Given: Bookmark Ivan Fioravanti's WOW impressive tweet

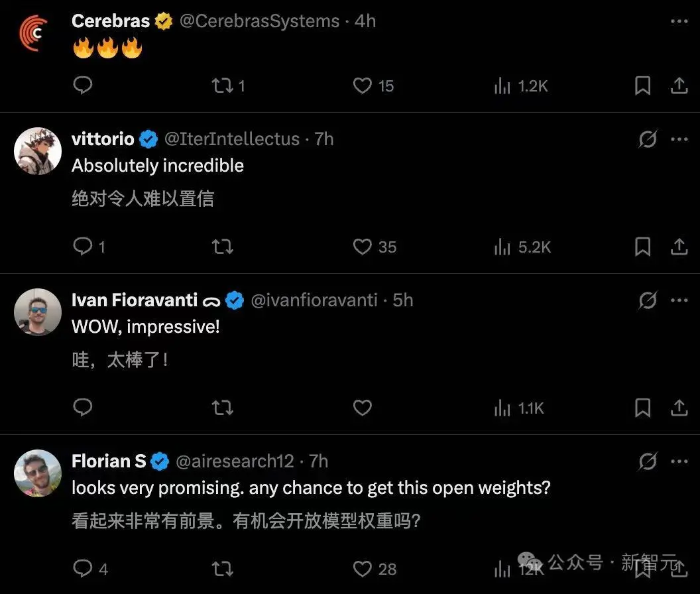Looking at the screenshot, I should tap(642, 408).
